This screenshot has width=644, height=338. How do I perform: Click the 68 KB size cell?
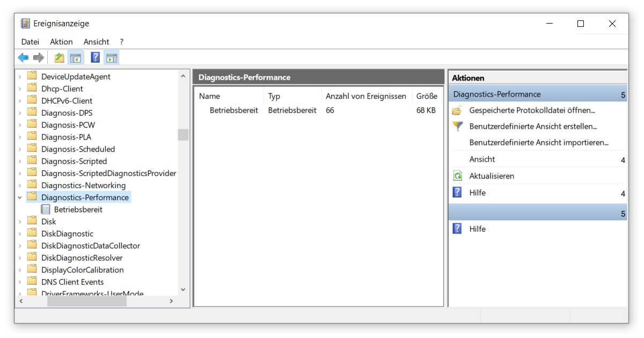(426, 111)
